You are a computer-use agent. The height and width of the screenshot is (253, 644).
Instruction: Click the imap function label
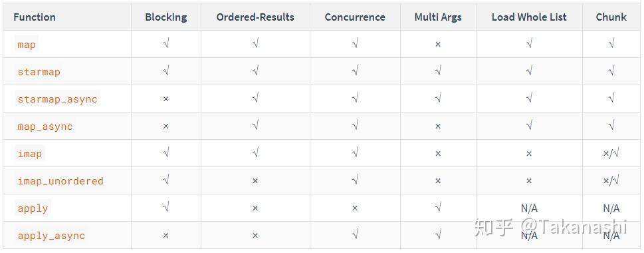29,153
